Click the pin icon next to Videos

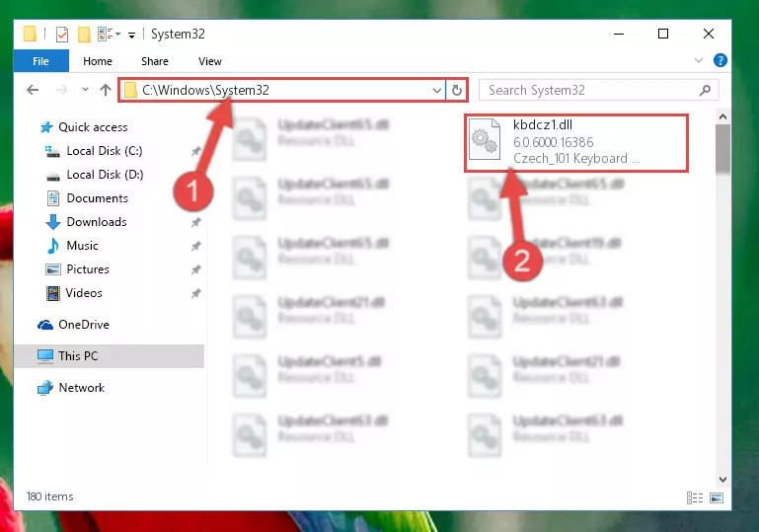point(195,293)
